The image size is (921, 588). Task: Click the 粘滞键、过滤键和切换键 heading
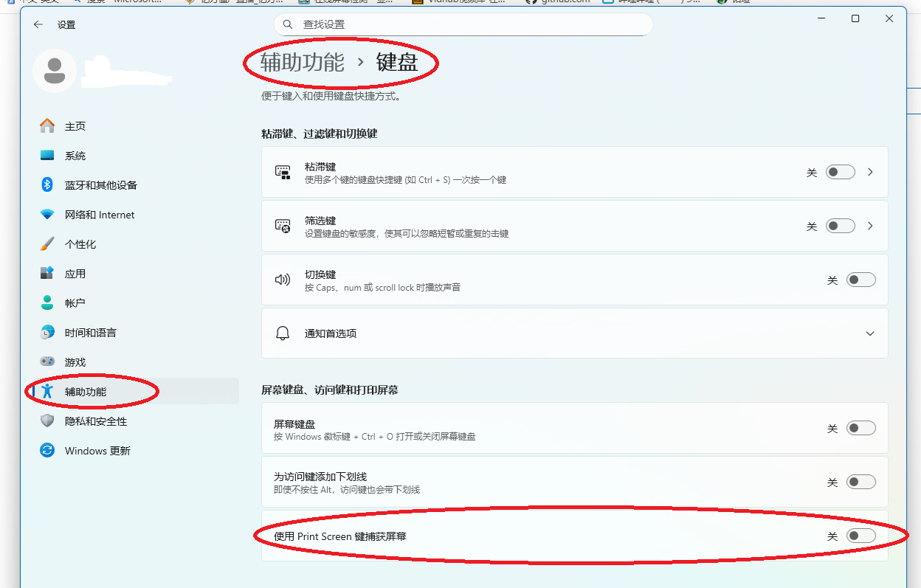[x=320, y=134]
